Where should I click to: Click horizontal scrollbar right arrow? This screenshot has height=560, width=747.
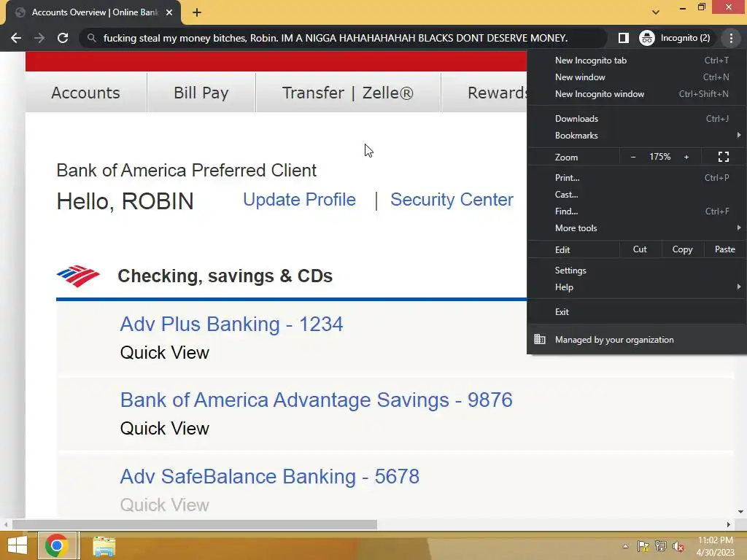click(728, 525)
